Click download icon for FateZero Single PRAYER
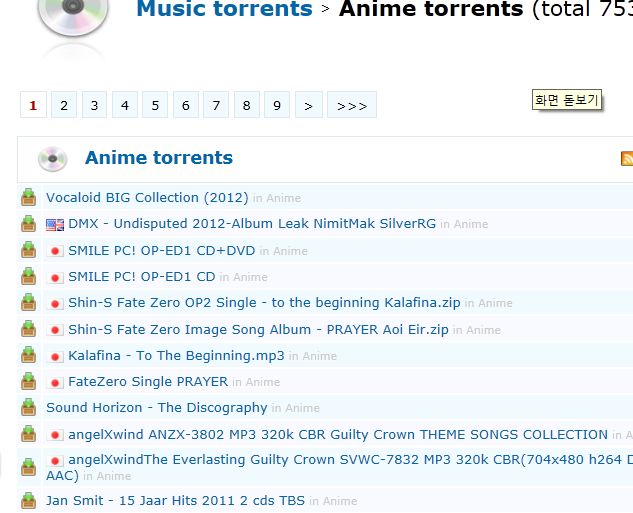633x513 pixels. [x=28, y=381]
